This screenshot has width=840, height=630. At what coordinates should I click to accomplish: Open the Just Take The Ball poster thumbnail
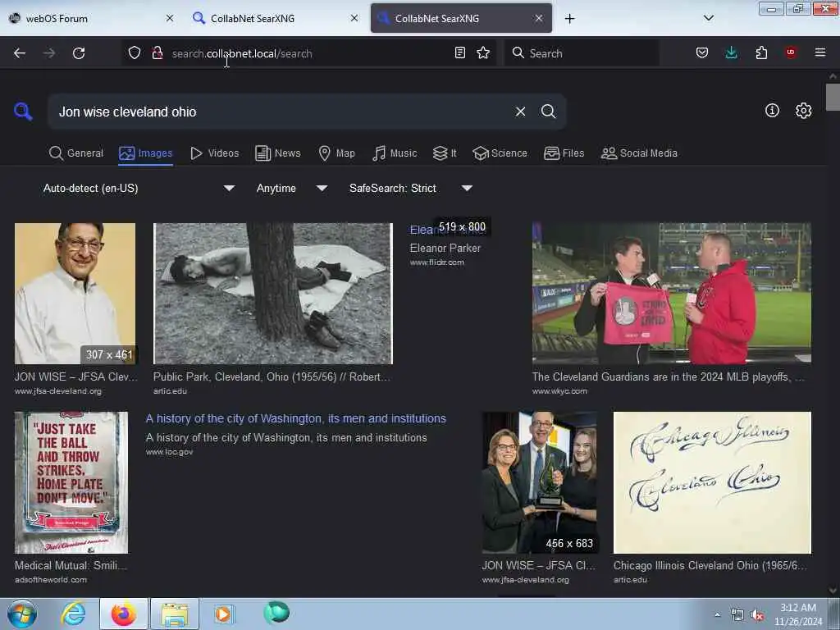[71, 482]
